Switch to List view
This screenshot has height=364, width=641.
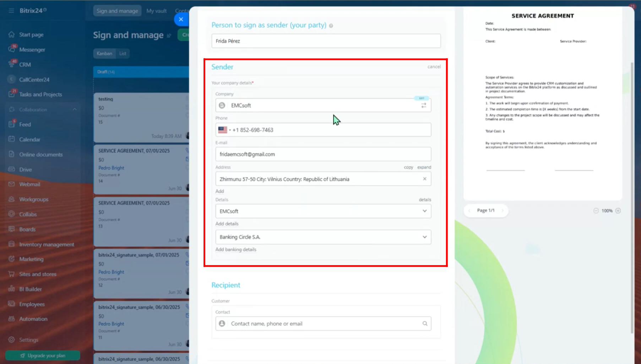123,54
